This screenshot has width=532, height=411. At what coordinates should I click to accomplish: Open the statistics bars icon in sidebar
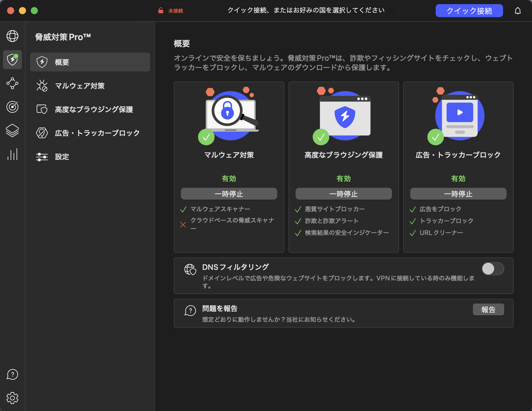[x=12, y=154]
